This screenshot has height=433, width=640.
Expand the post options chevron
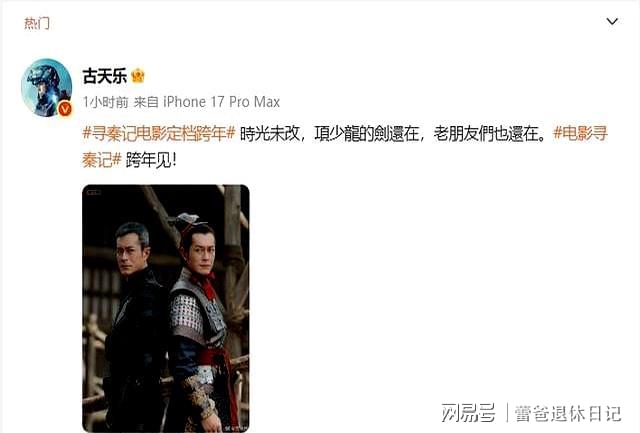[x=612, y=21]
